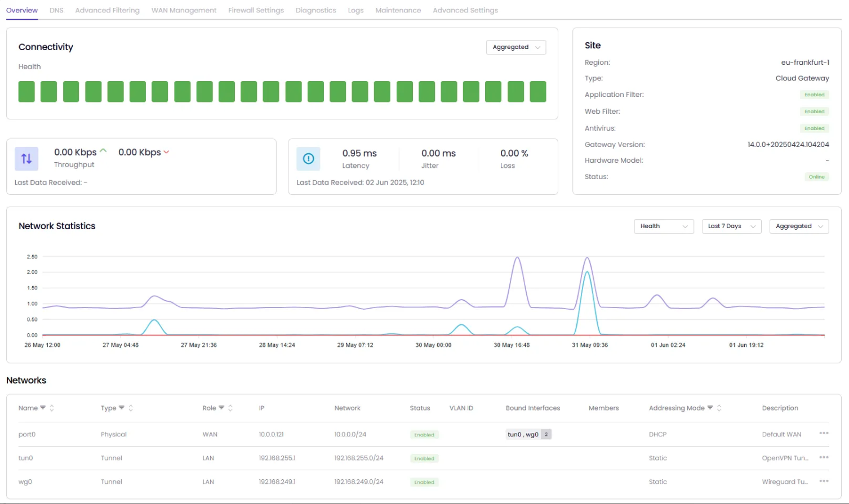Open the Diagnostics tab

(315, 10)
